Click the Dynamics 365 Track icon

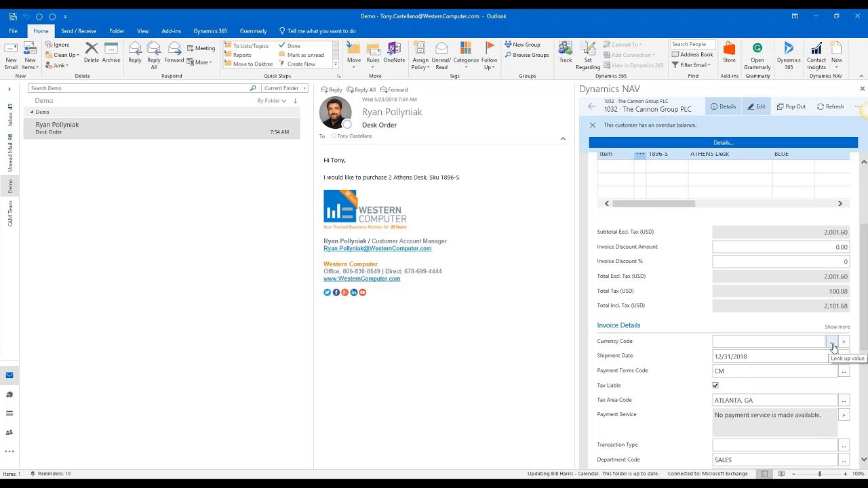[x=566, y=53]
